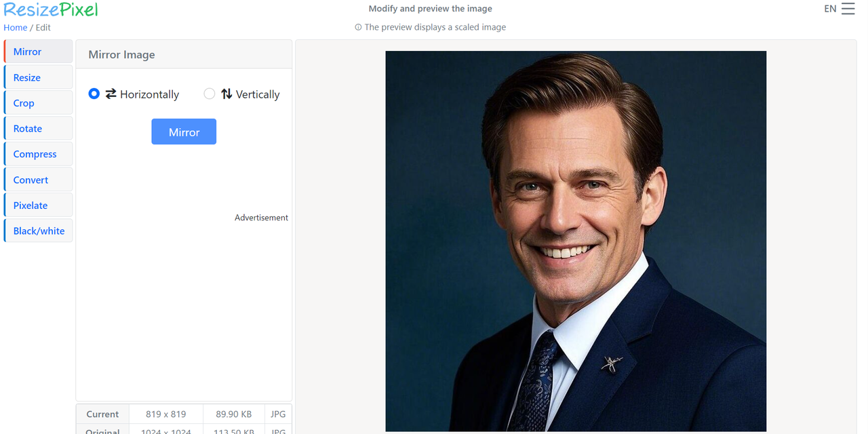Switch to the Mirror tab
868x434 pixels.
(39, 52)
